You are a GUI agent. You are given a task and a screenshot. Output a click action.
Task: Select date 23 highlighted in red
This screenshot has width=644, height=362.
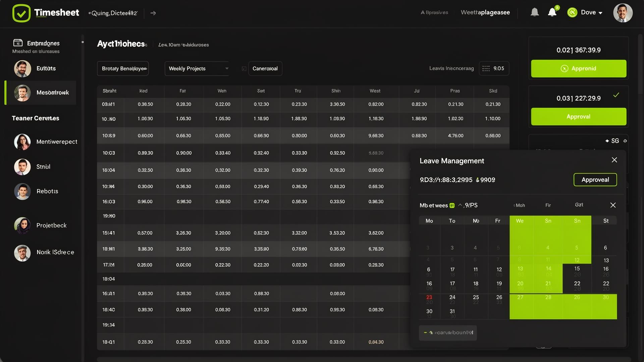pos(429,297)
